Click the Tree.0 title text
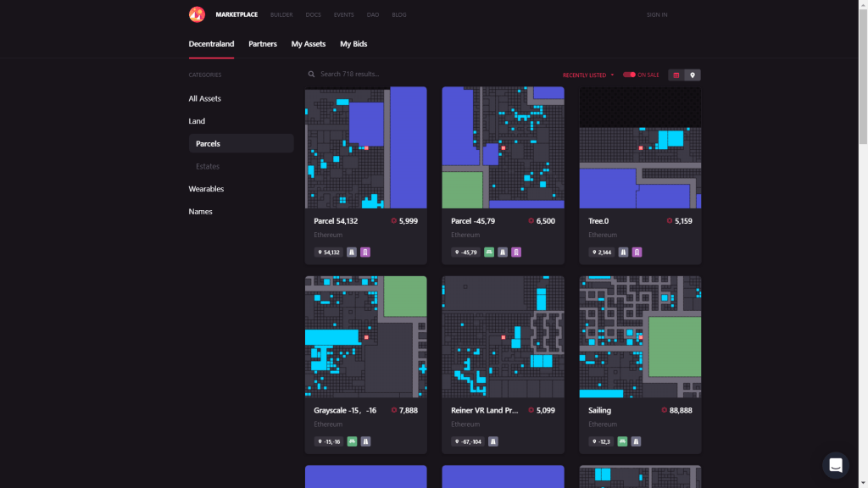The width and height of the screenshot is (868, 488). [598, 221]
